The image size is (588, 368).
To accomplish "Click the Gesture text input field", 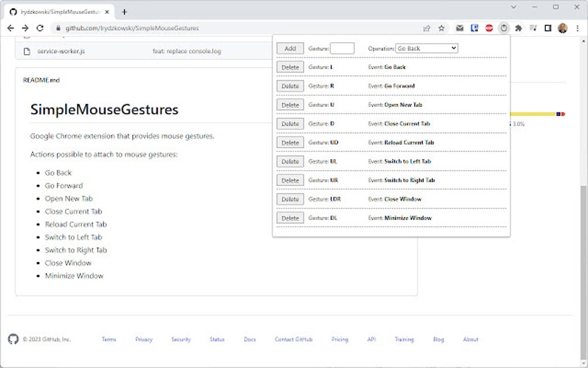I will tap(342, 48).
